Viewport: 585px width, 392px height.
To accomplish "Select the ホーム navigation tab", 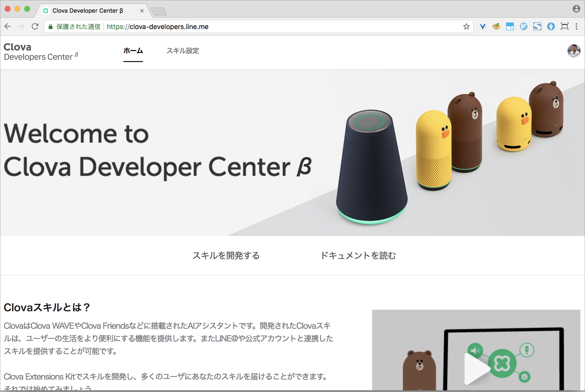I will click(133, 51).
